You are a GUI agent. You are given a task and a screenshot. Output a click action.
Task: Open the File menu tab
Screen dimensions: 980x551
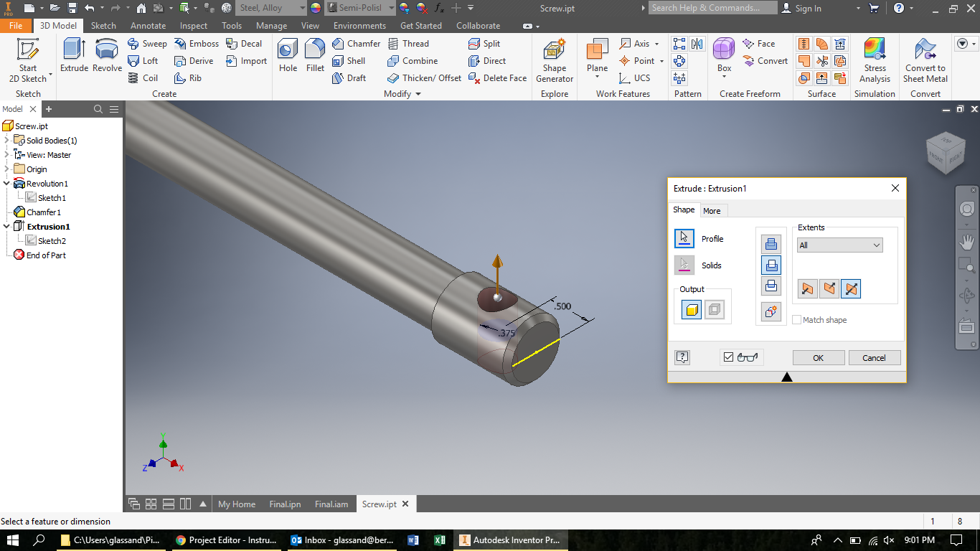tap(16, 25)
